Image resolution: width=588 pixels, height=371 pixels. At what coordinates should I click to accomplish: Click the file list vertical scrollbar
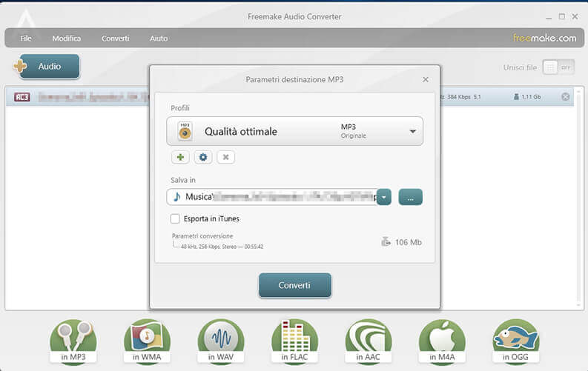tap(579, 198)
